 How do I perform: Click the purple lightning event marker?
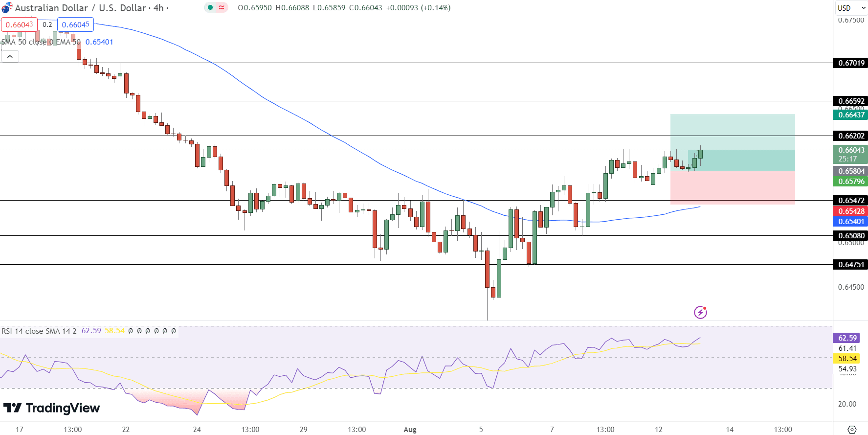pyautogui.click(x=700, y=312)
